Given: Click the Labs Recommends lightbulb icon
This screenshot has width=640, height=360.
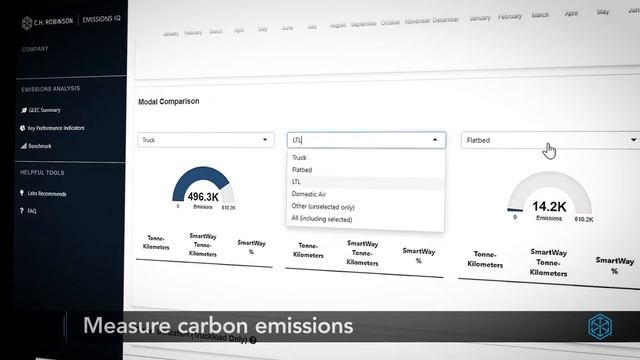Looking at the screenshot, I should pyautogui.click(x=22, y=193).
